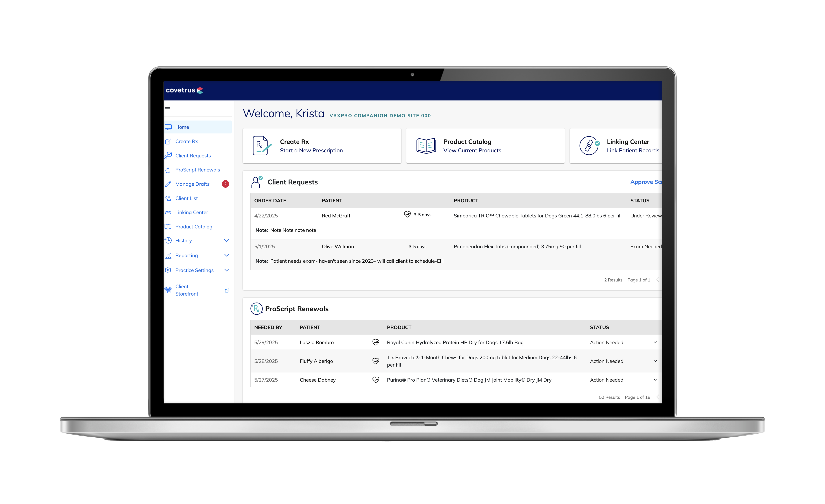Click the Approve Scripts link

[646, 182]
